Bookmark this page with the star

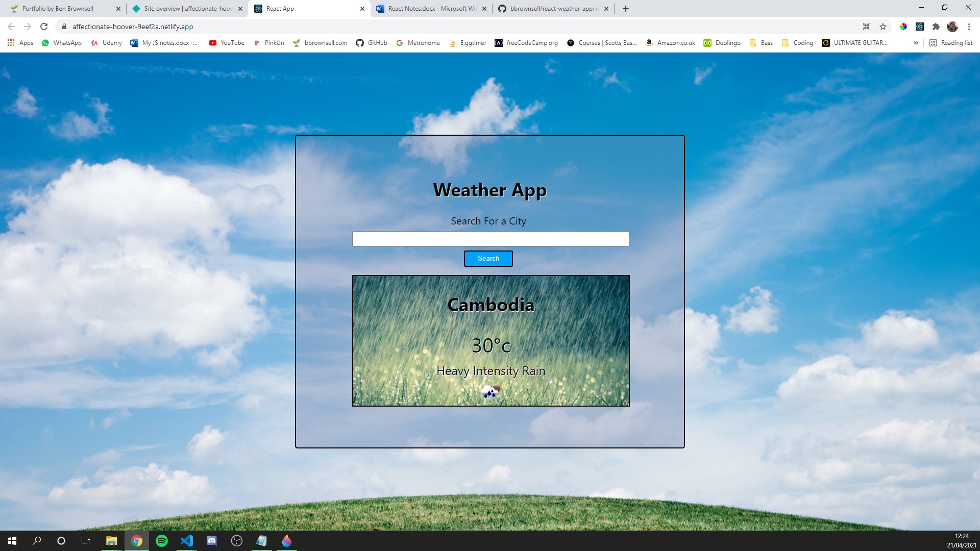[x=883, y=27]
